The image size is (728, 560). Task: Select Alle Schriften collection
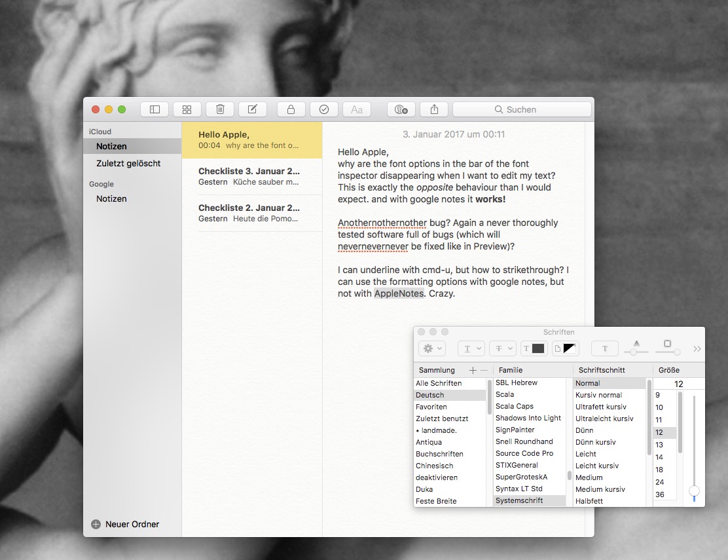point(449,383)
